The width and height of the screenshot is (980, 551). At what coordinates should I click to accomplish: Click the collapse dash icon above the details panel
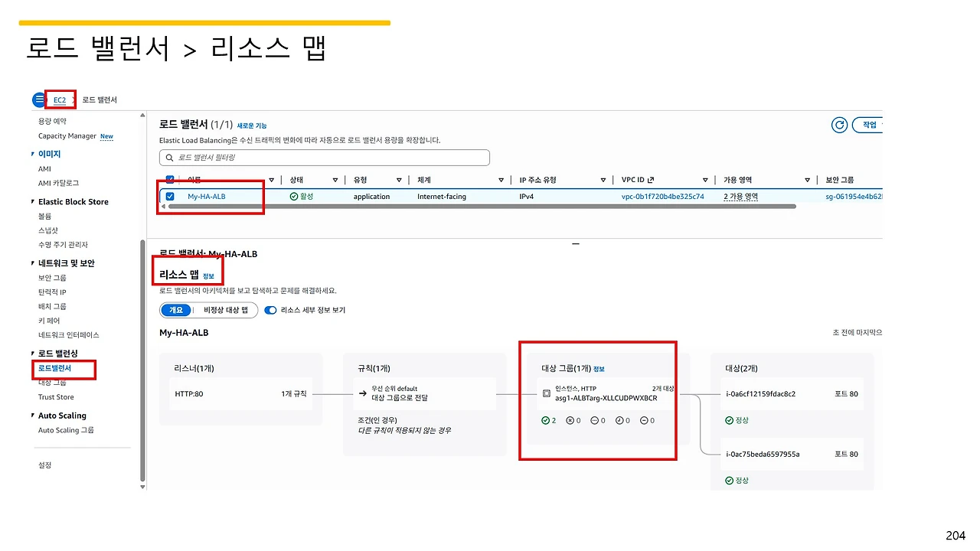pos(576,243)
